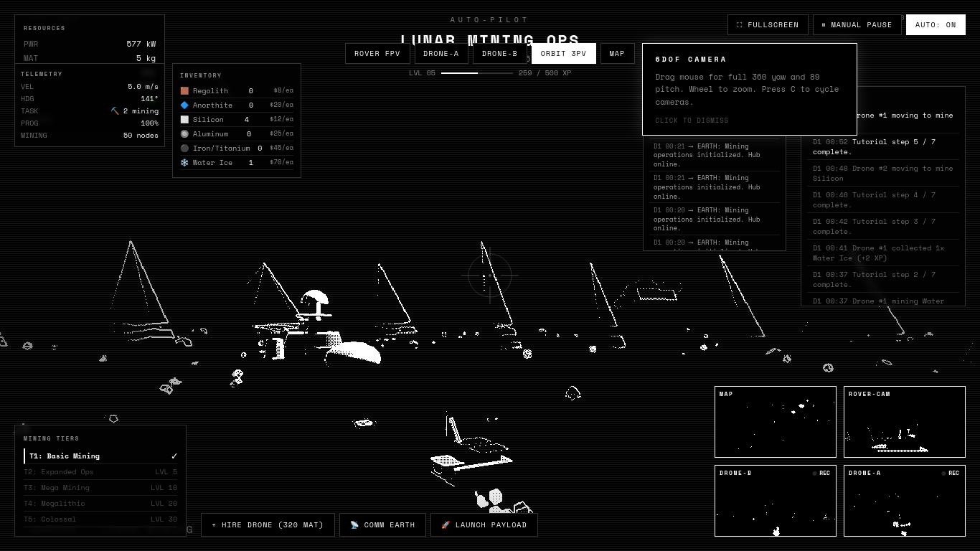The width and height of the screenshot is (980, 551).
Task: Open the ROVER-CAM feed thumbnail
Action: coord(905,422)
